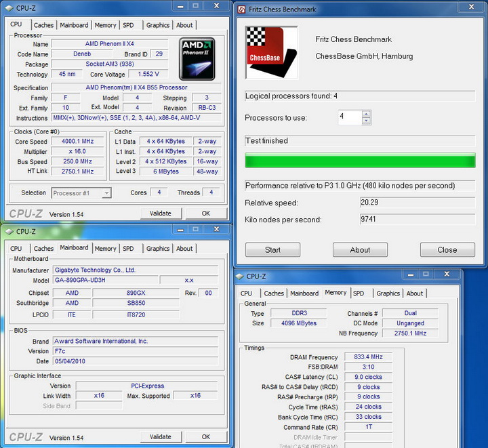Open Graphics tab in Mainboard CPU-Z window
Viewport: 488px width, 448px height.
pyautogui.click(x=158, y=249)
